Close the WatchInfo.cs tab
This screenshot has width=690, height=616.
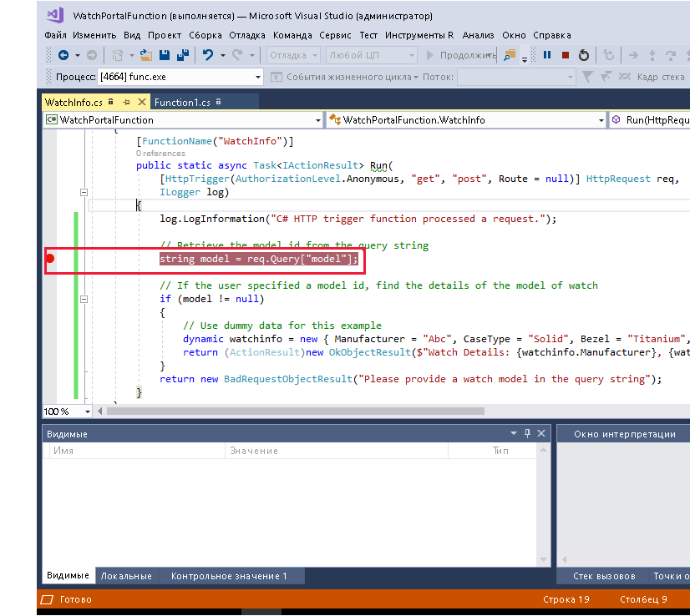(x=142, y=102)
